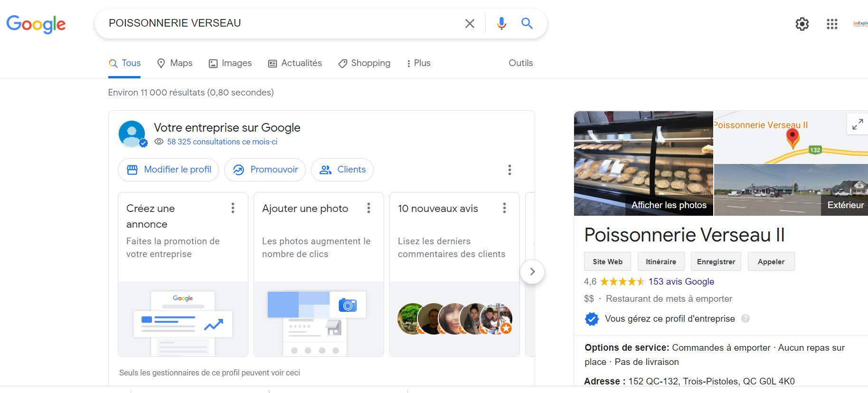
Task: Click the verified badge by Vous gérez ce profil
Action: coord(592,319)
